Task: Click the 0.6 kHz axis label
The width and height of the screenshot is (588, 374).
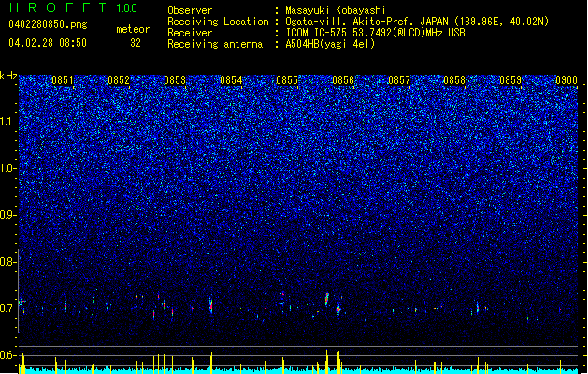Action: (7, 355)
